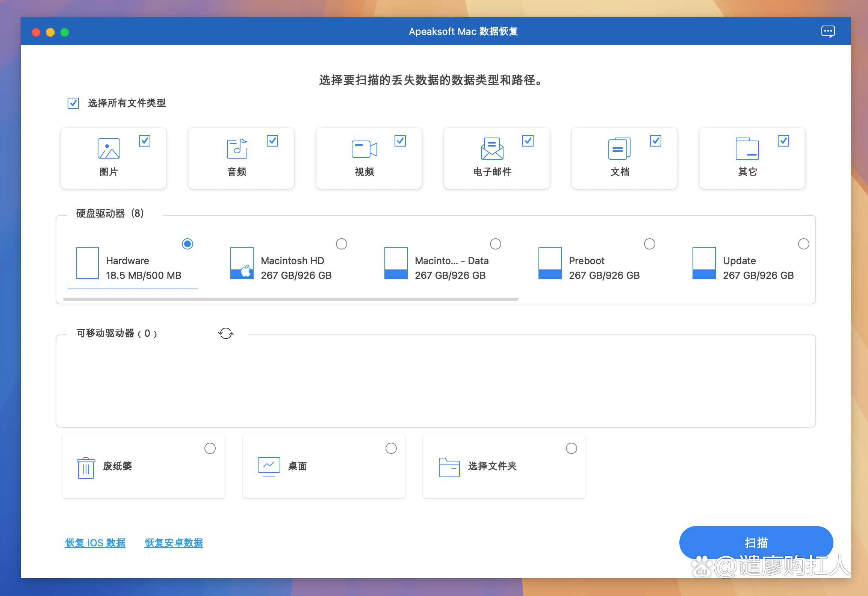Click the Video (视频) camera icon

pos(364,149)
